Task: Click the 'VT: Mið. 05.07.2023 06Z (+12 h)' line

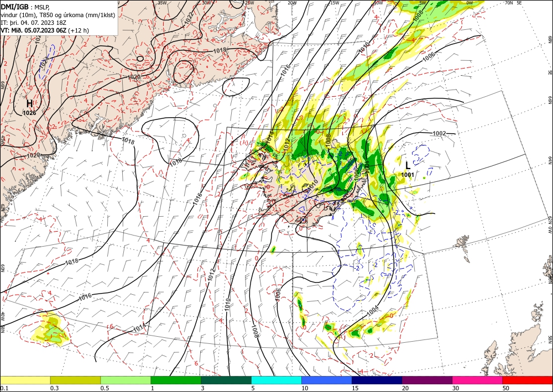Action: coord(45,30)
